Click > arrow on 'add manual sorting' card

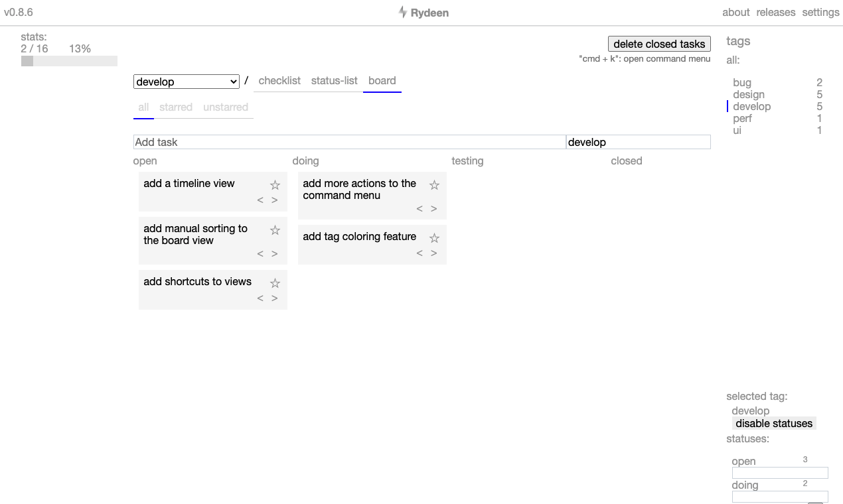(x=274, y=253)
